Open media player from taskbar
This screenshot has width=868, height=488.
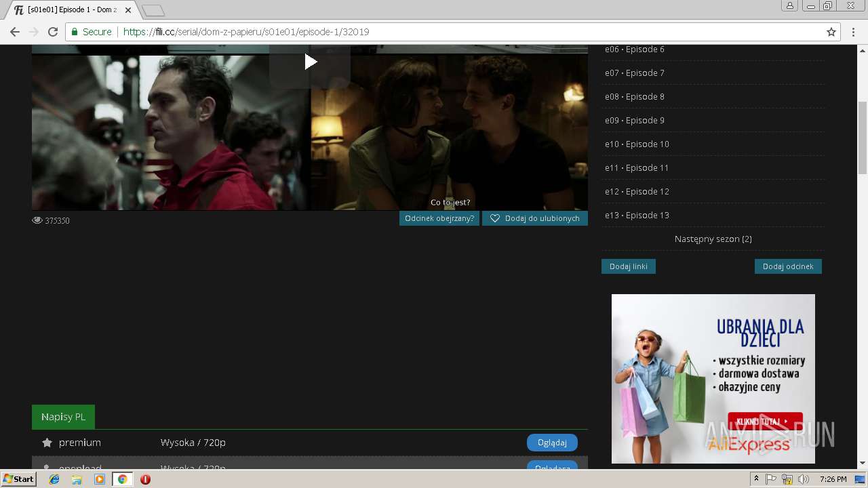pyautogui.click(x=100, y=479)
